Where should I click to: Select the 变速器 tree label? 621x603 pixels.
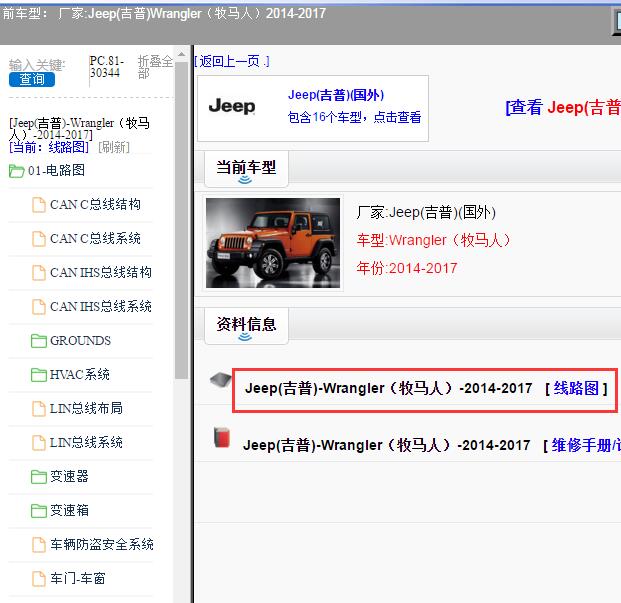(69, 477)
